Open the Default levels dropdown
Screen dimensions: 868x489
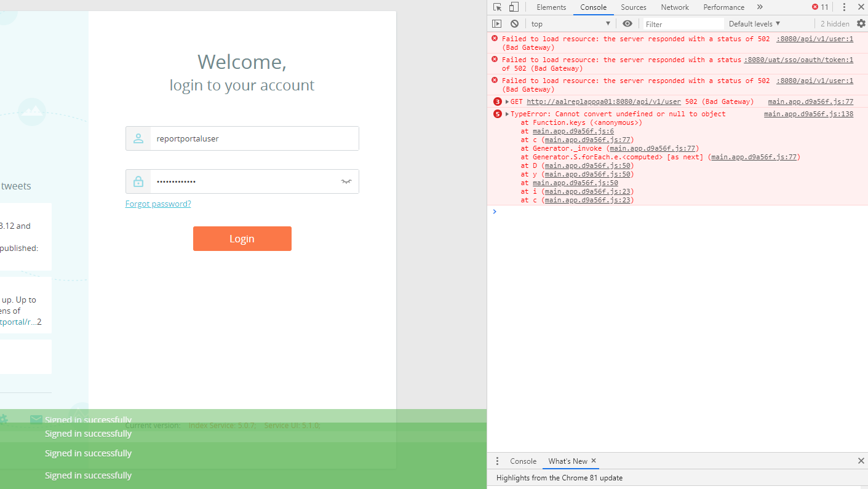tap(753, 23)
